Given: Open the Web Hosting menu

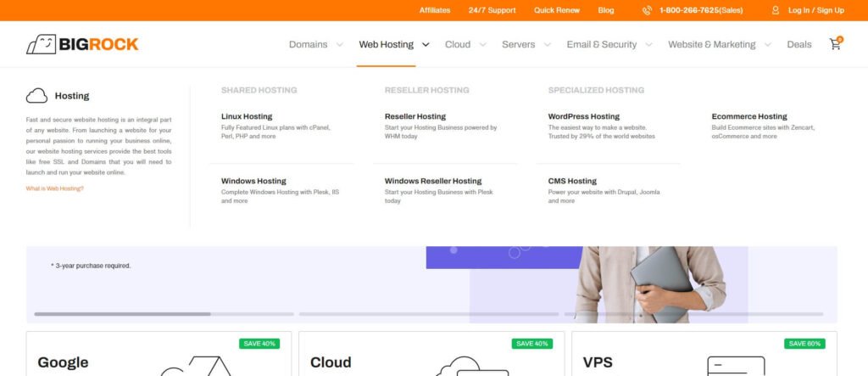Looking at the screenshot, I should [386, 44].
